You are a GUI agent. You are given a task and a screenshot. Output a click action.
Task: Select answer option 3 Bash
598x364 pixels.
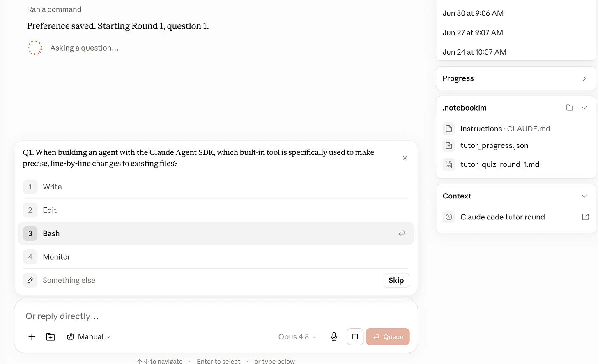pyautogui.click(x=216, y=233)
